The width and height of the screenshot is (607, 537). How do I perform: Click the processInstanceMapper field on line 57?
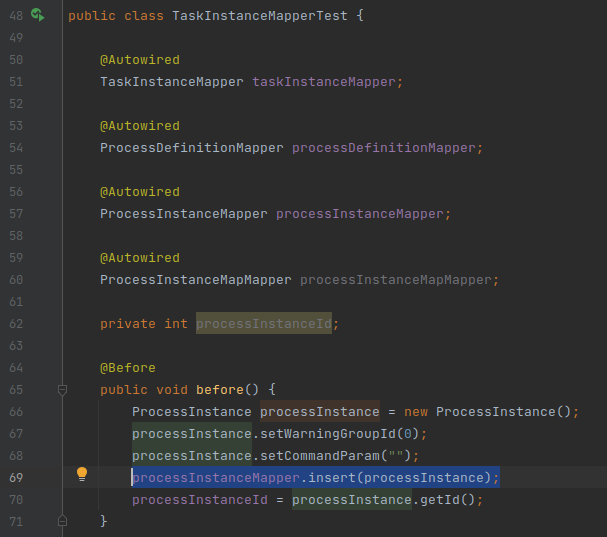[360, 214]
